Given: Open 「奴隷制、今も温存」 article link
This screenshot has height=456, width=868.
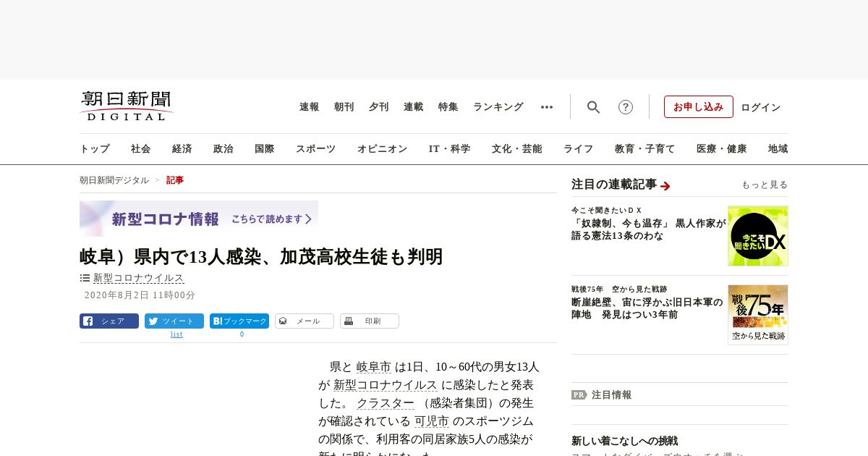Looking at the screenshot, I should coord(649,229).
